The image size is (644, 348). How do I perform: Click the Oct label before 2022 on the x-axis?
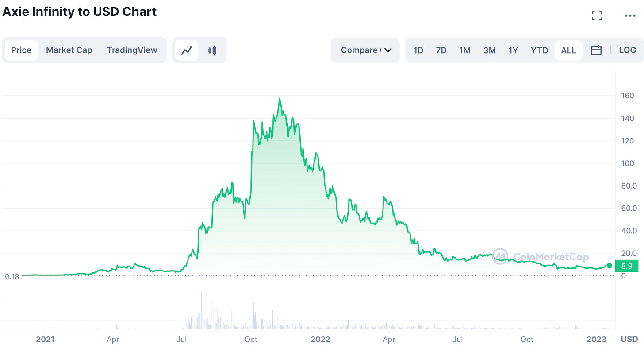point(251,339)
